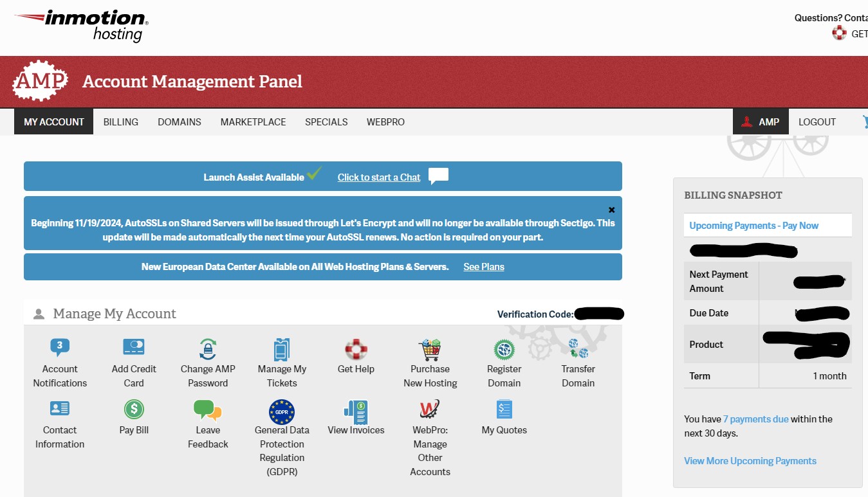Open the Marketplace menu item
The height and width of the screenshot is (497, 868).
[x=253, y=122]
